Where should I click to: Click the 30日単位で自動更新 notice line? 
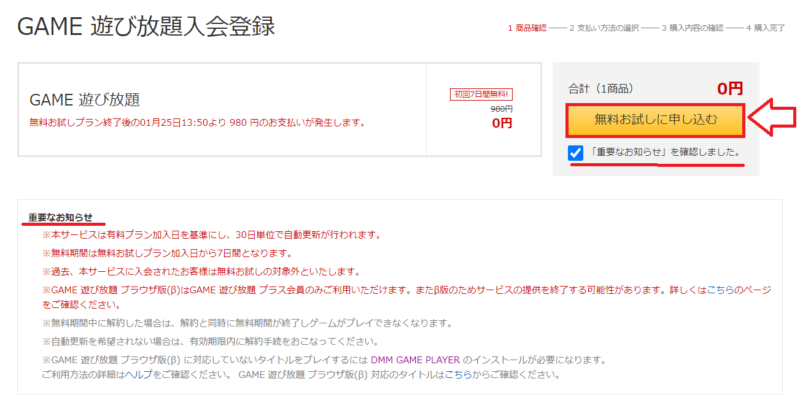(x=212, y=235)
